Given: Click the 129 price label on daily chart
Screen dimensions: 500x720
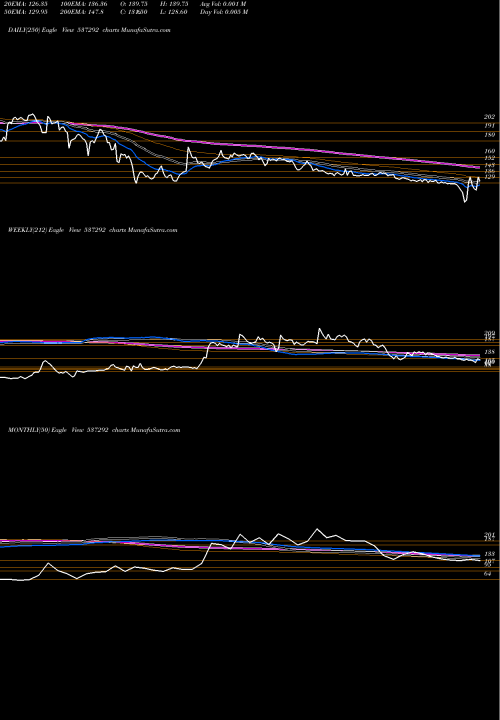Looking at the screenshot, I should coord(489,177).
